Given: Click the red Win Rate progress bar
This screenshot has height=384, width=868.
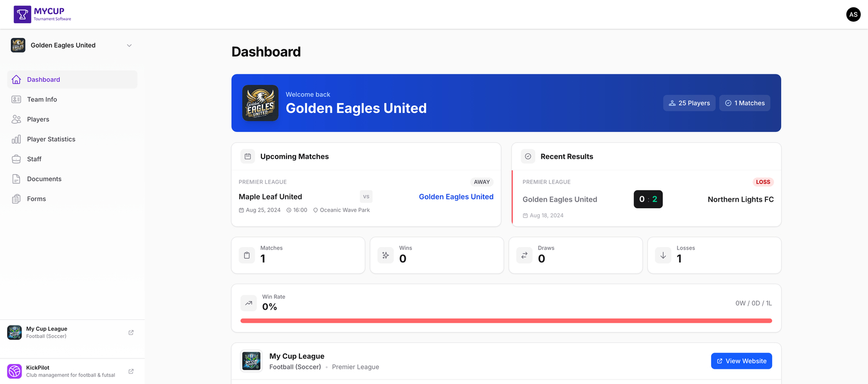Looking at the screenshot, I should click(x=506, y=321).
